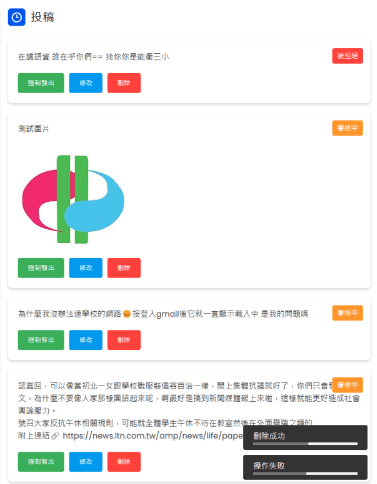This screenshot has height=484, width=377.
Task: Click the red 被拒絕 status badge
Action: [x=347, y=56]
